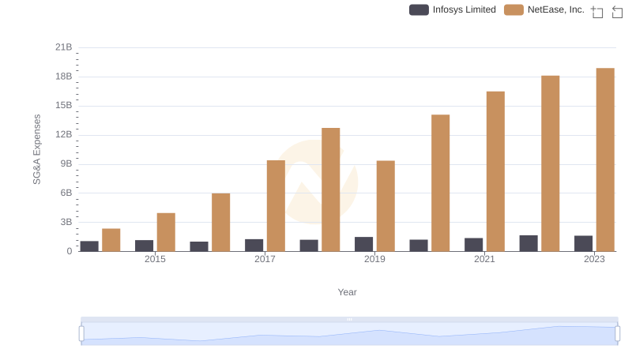This screenshot has width=632, height=364.
Task: Click the area zoom tool icon
Action: click(597, 12)
